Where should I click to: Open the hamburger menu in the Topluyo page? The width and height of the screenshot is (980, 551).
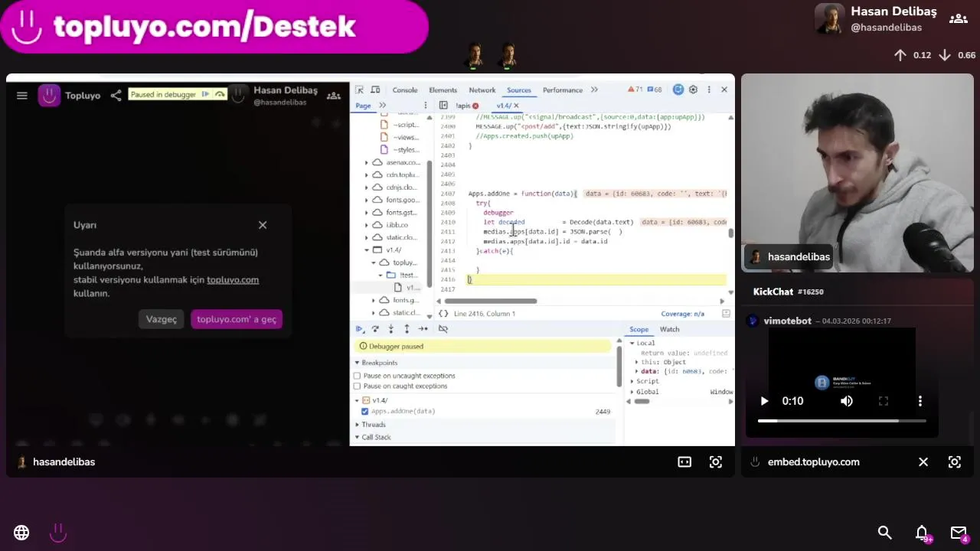21,96
